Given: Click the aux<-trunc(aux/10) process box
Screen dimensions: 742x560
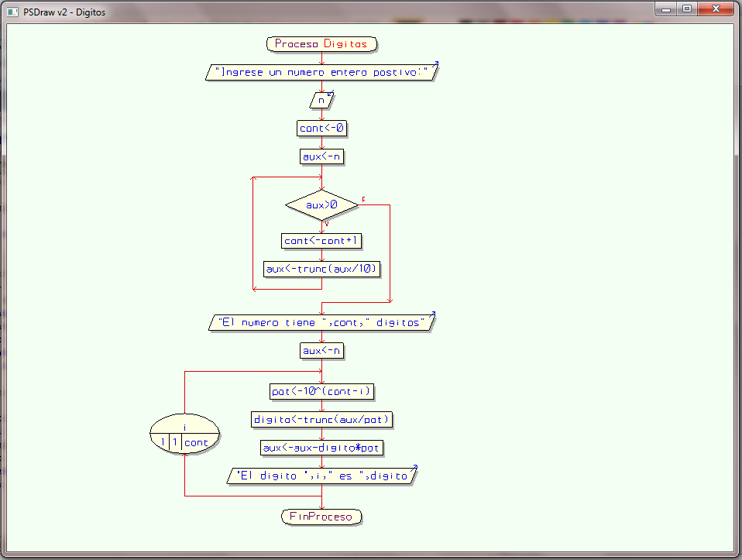Looking at the screenshot, I should click(322, 269).
